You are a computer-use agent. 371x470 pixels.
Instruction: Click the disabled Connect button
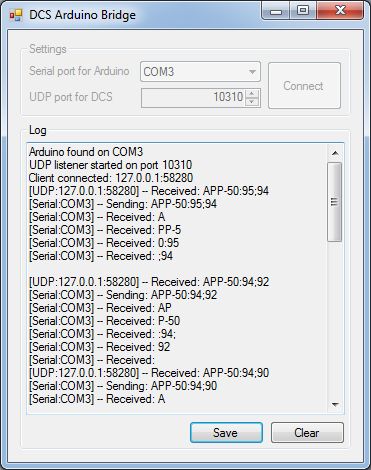(304, 86)
